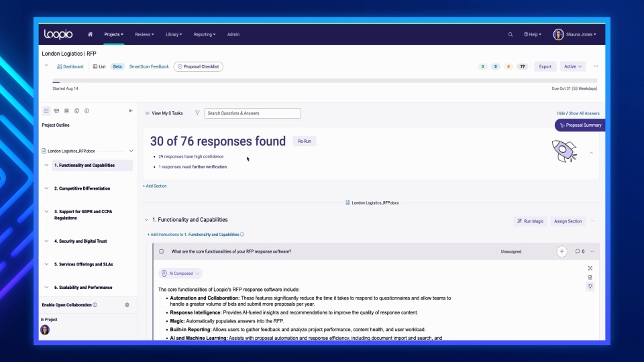Click Add Section link
644x362 pixels.
point(155,186)
